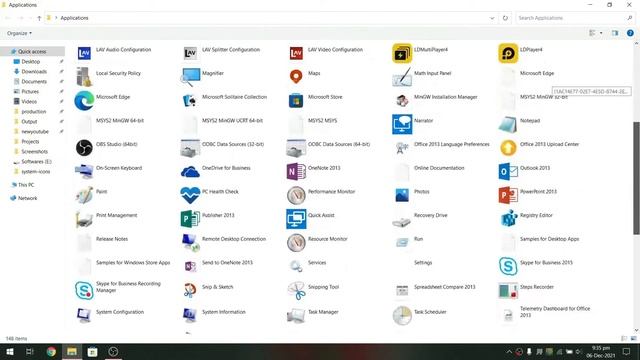Image resolution: width=640 pixels, height=360 pixels.
Task: Select the PC Health Check icon
Action: click(x=190, y=195)
